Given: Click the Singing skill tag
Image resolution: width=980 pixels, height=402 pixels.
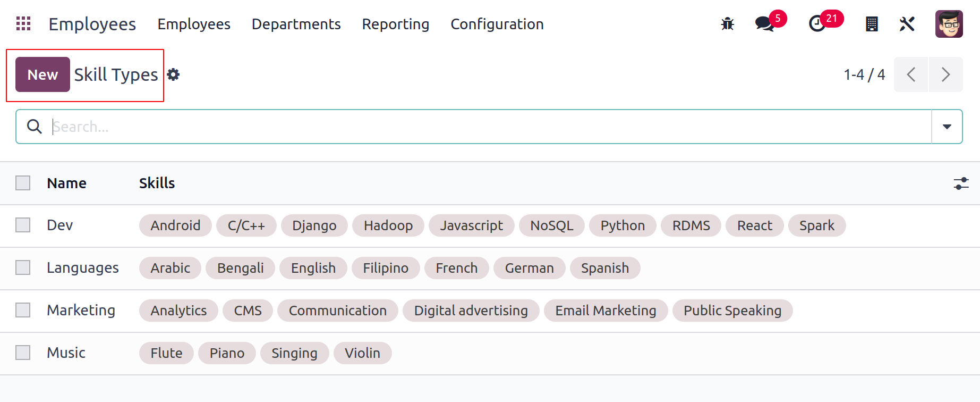Looking at the screenshot, I should click(x=294, y=353).
